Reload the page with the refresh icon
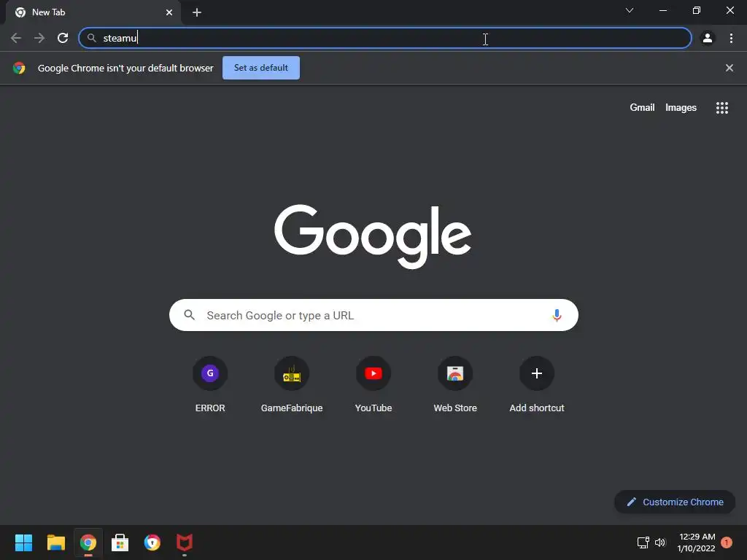The height and width of the screenshot is (560, 747). 63,38
